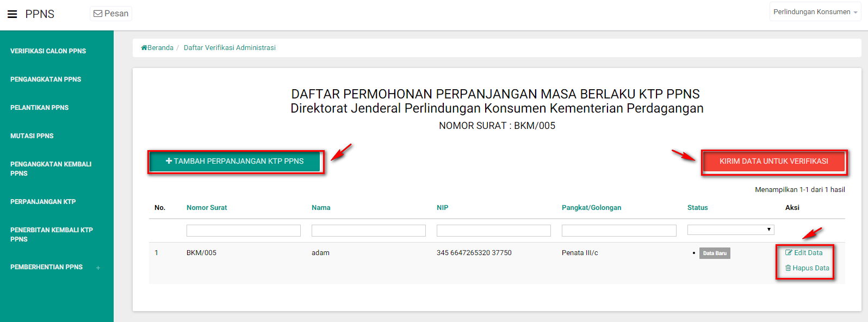Click the Menampilkan 1-1 dari 1 hasil text

pyautogui.click(x=800, y=190)
